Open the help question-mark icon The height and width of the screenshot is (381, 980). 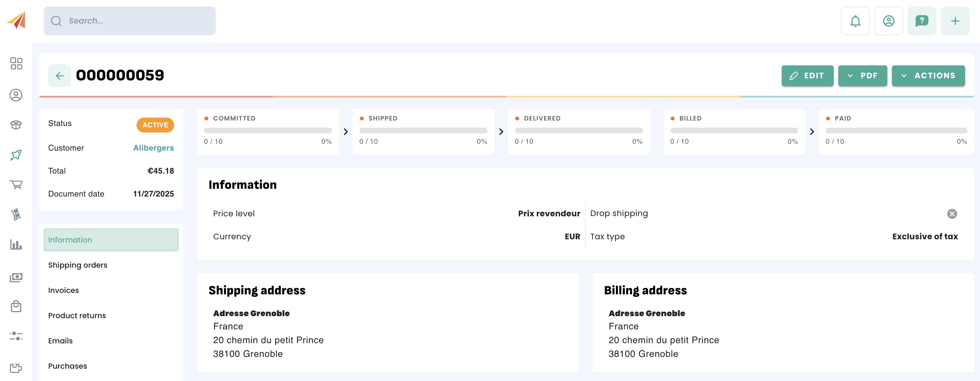(x=921, y=21)
